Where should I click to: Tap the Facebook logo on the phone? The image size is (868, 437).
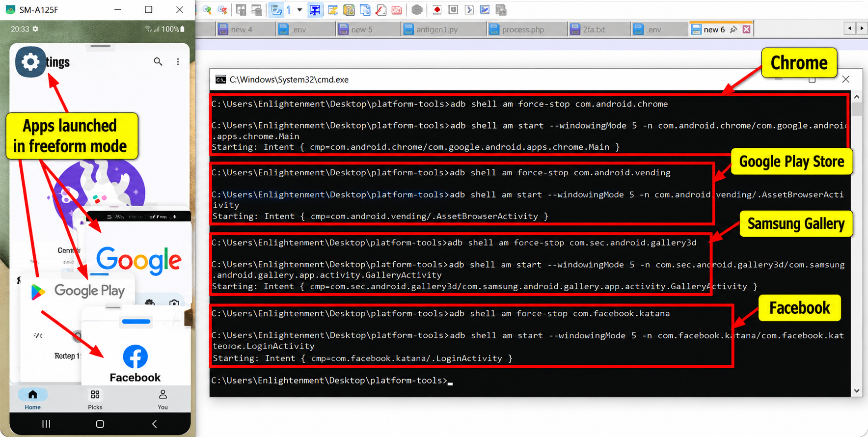[136, 356]
